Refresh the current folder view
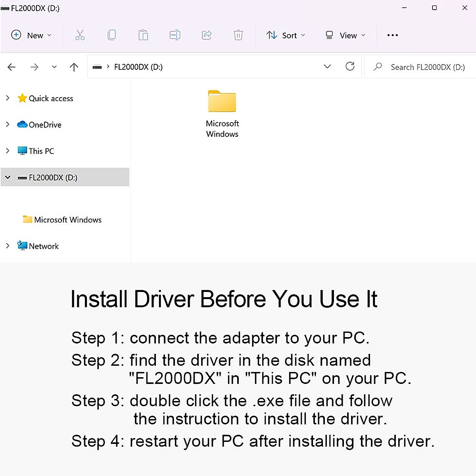 (x=350, y=66)
